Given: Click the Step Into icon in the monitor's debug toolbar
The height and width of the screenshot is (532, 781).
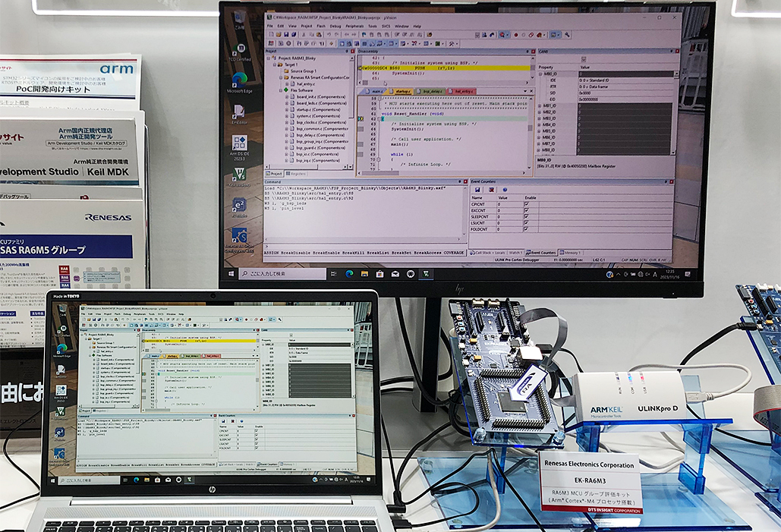Looking at the screenshot, I should pos(299,44).
